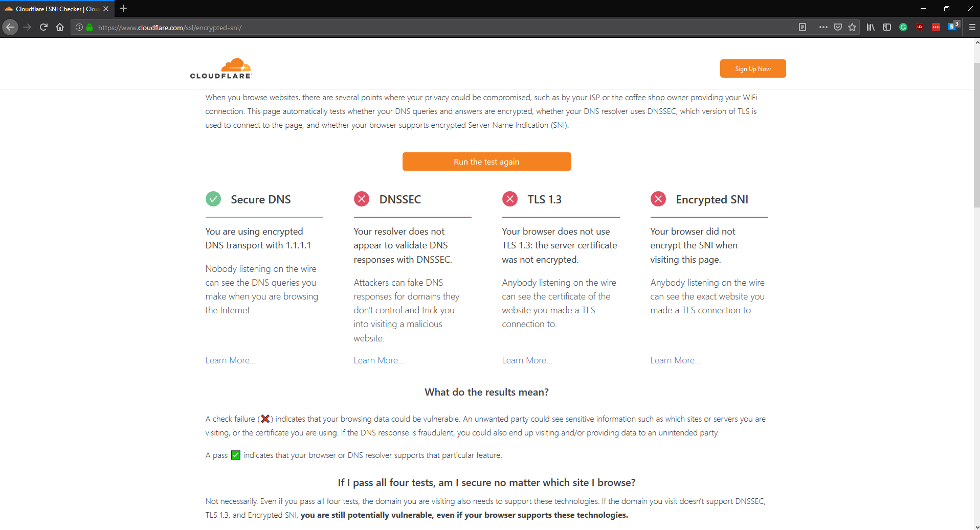Image resolution: width=980 pixels, height=530 pixels.
Task: Show the sidebars panel icon
Action: point(887,28)
